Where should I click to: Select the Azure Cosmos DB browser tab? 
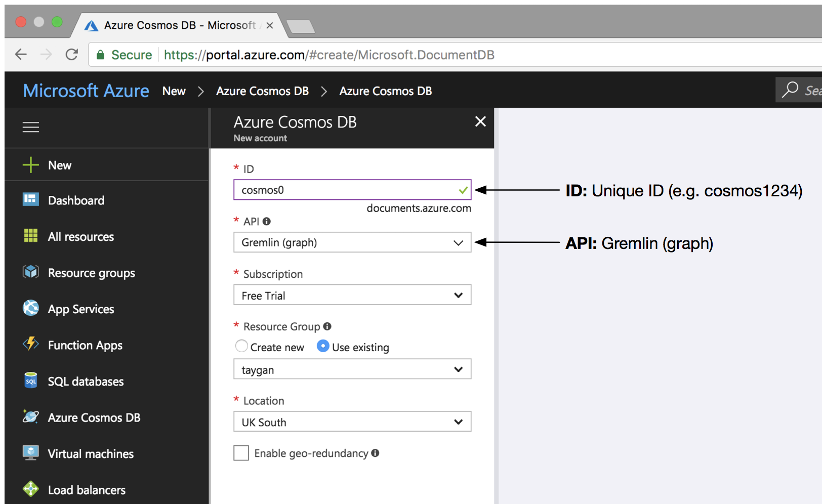180,25
